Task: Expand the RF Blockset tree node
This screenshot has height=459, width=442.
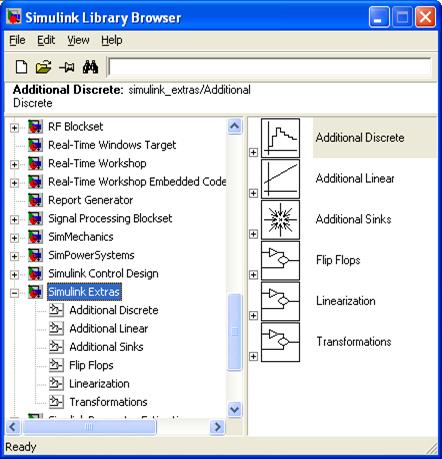Action: pyautogui.click(x=14, y=128)
